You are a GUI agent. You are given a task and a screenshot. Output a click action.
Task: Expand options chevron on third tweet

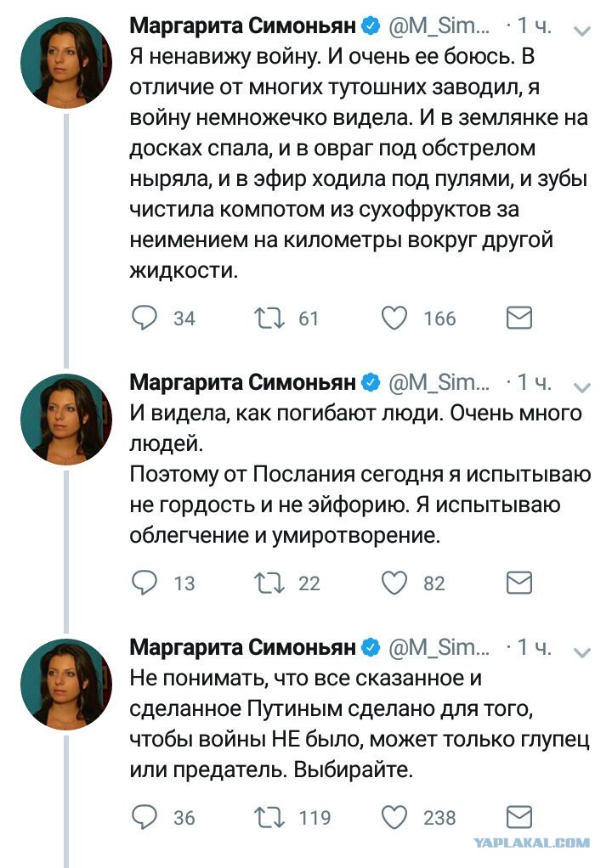[582, 652]
